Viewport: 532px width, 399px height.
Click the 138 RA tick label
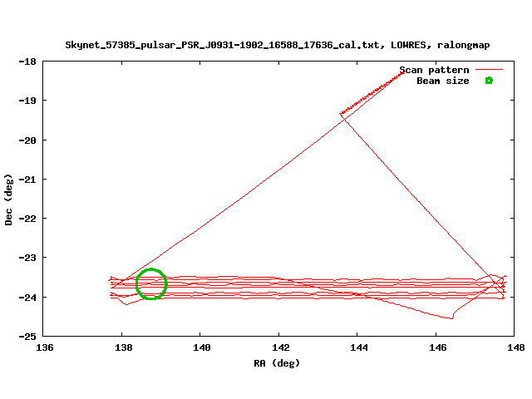pos(124,347)
